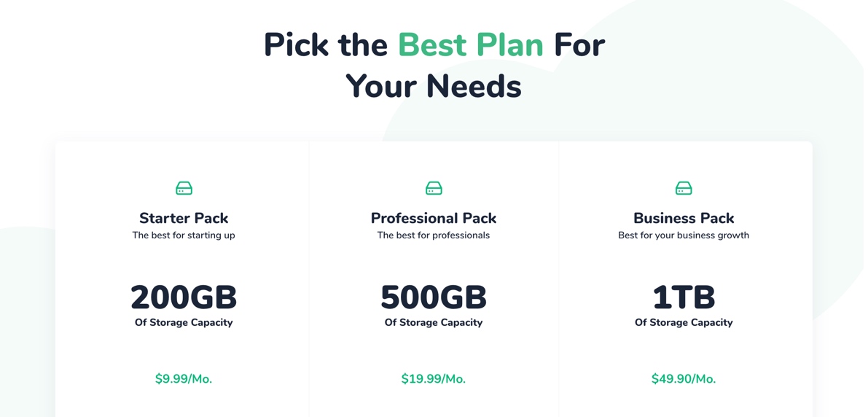Click "Of Storage Capacity" under 500GB
Viewport: 868px width, 417px height.
(x=434, y=322)
